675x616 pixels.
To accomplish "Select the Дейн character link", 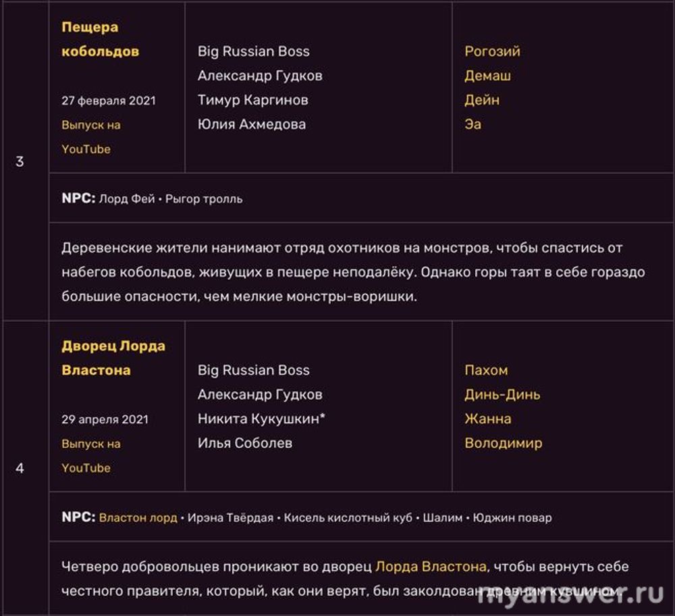I will tap(482, 100).
